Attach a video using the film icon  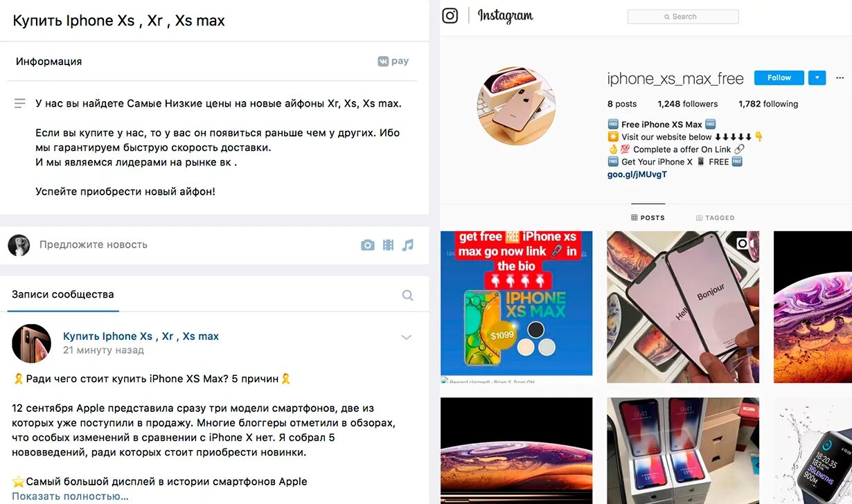coord(388,245)
